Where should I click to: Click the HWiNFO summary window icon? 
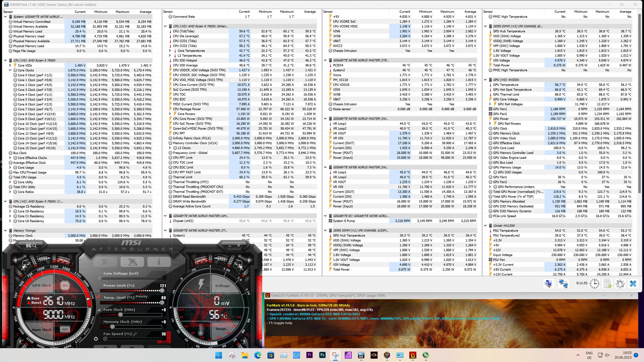pyautogui.click(x=548, y=284)
